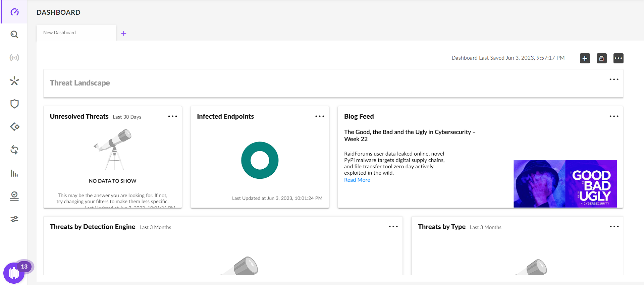
Task: Delete dashboard using the trash button
Action: 601,58
